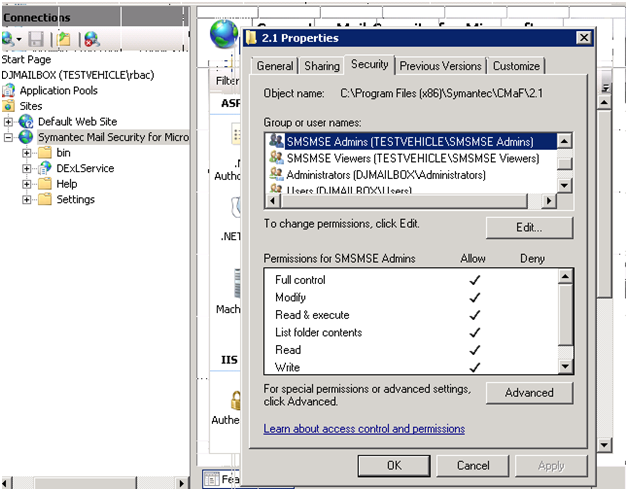Select DJMAILBOX (TESTVEHICLE\rbac) server node
The image size is (628, 491).
pos(78,75)
